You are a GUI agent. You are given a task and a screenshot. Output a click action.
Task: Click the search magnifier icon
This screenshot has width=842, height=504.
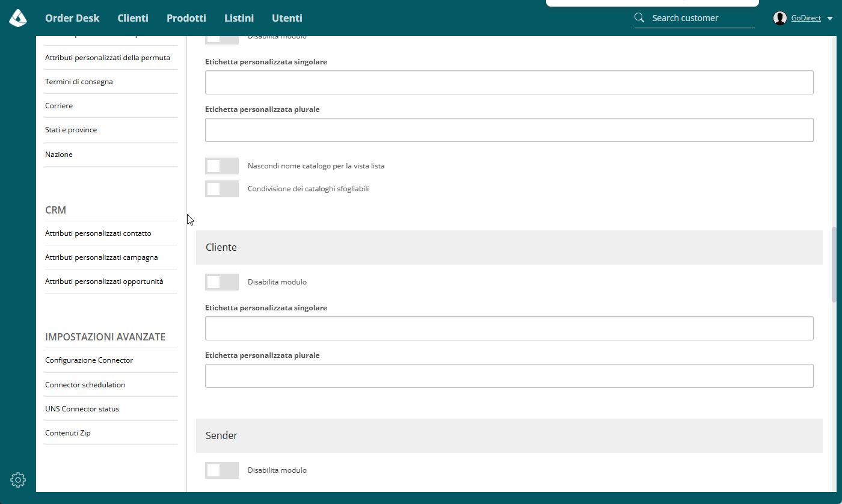click(x=639, y=18)
